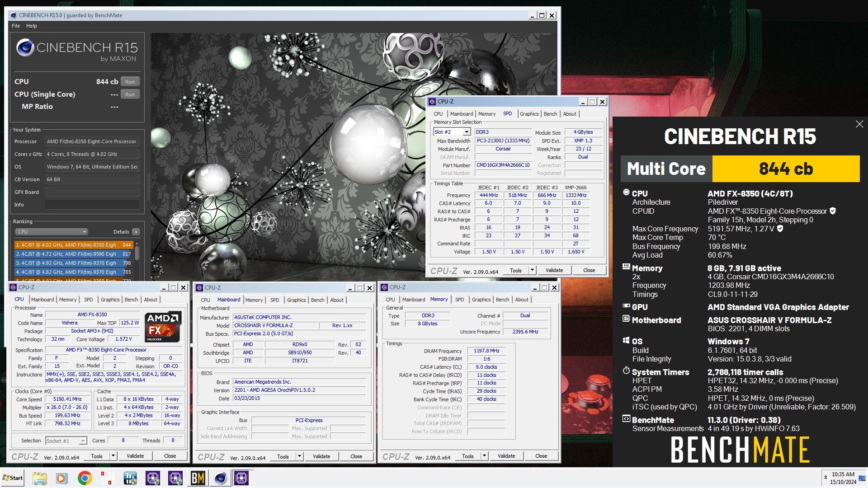Screen dimensions: 868x488
Task: Open the Memory Slot #2 dropdown
Action: 467,132
